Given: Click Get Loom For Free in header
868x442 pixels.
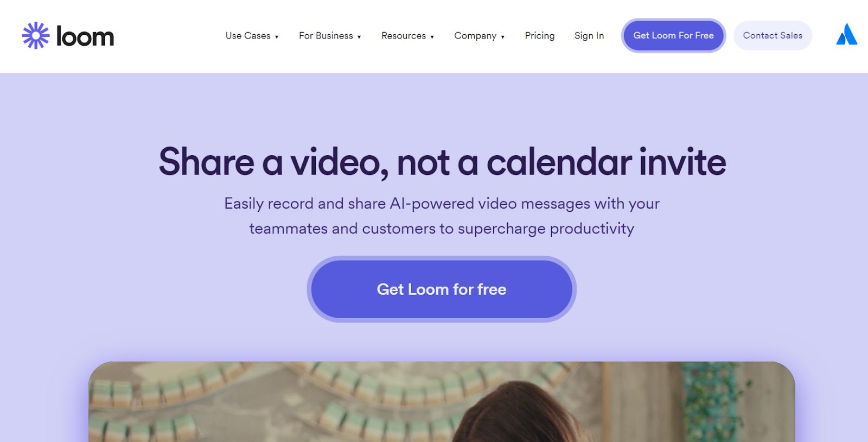Looking at the screenshot, I should click(674, 35).
